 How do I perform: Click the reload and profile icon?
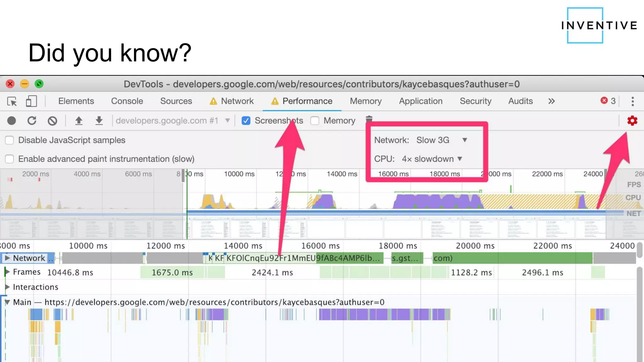32,121
